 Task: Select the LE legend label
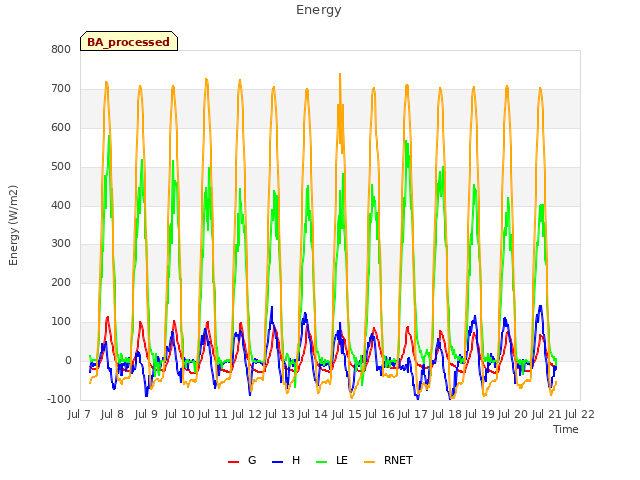coord(342,460)
